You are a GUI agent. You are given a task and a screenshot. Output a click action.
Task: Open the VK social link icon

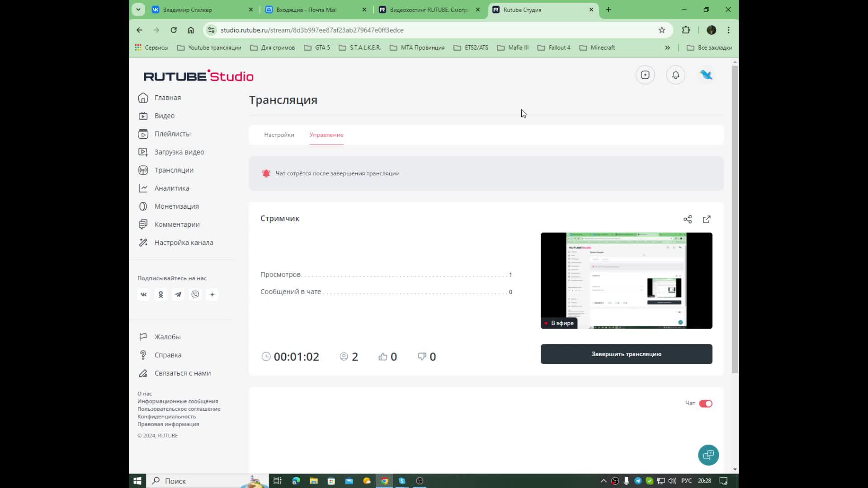click(x=144, y=294)
